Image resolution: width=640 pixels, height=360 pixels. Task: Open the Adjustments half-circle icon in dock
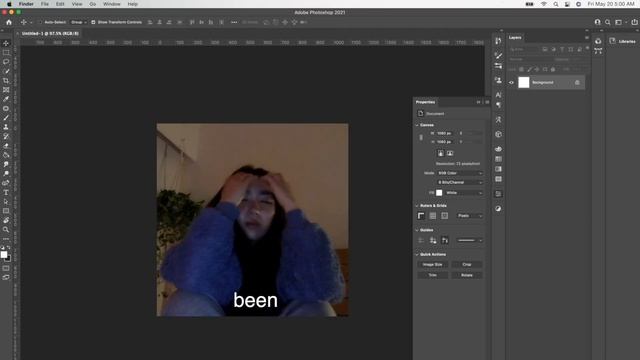pos(498,209)
